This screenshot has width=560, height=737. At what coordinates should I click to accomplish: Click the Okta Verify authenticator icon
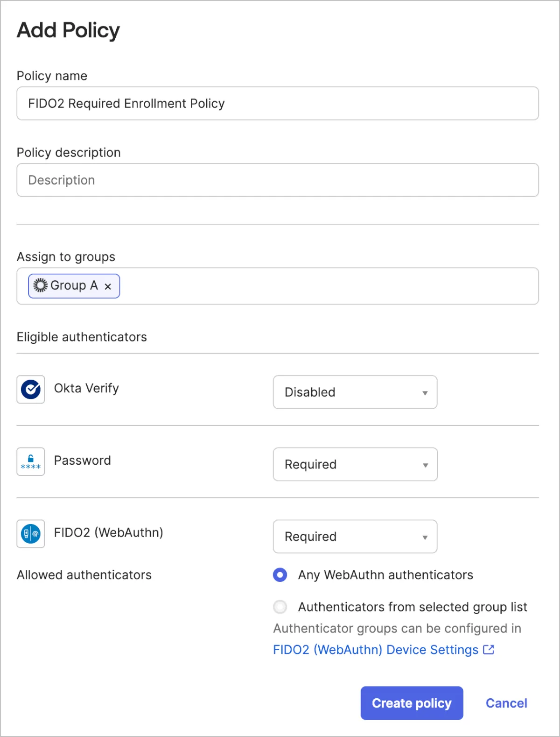[31, 389]
